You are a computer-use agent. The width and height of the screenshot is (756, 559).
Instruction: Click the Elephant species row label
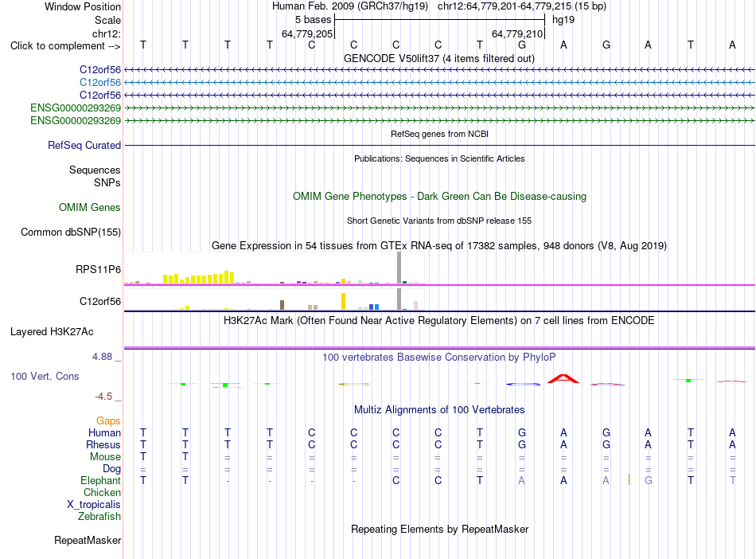[x=101, y=480]
